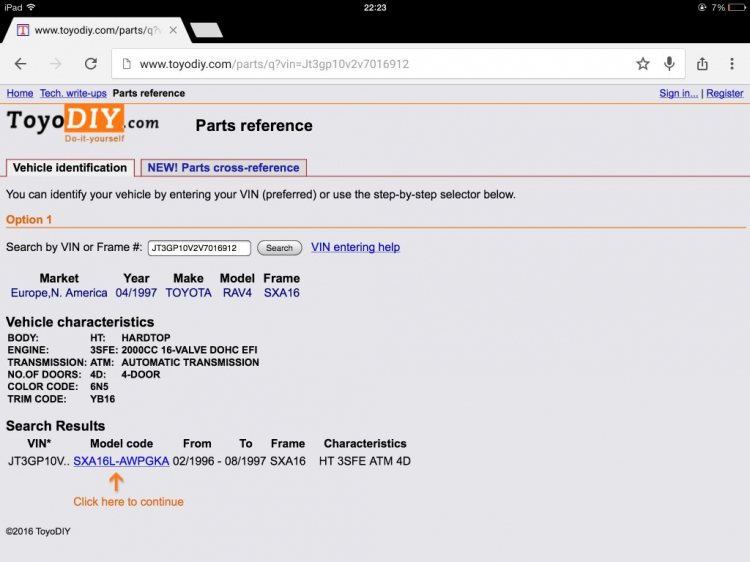750x562 pixels.
Task: Switch to NEW! Parts cross-reference tab
Action: pyautogui.click(x=223, y=168)
